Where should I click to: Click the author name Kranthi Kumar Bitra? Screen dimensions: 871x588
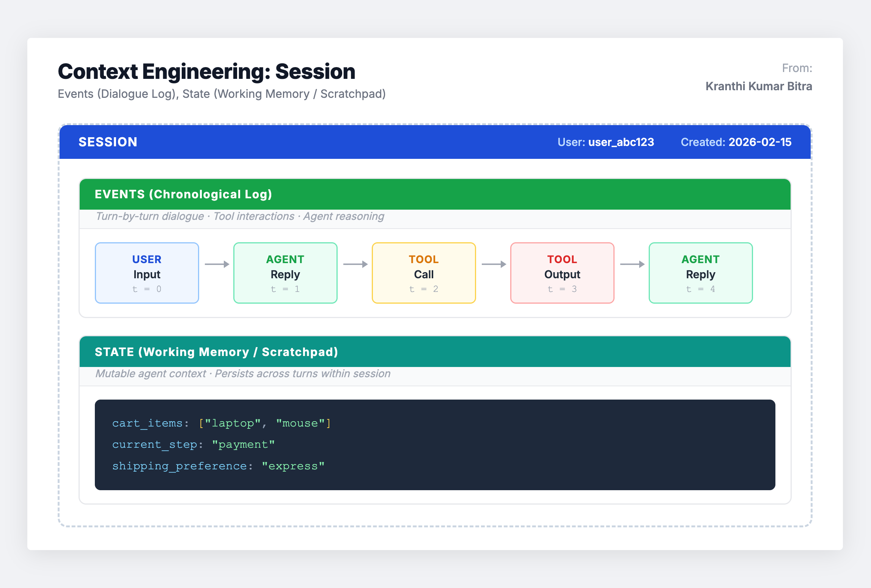coord(758,86)
